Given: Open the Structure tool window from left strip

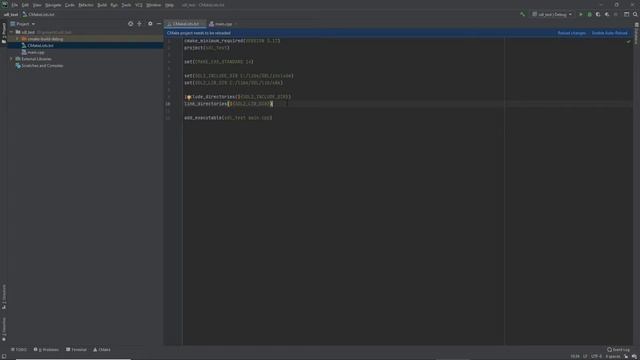Looking at the screenshot, I should click(x=4, y=296).
